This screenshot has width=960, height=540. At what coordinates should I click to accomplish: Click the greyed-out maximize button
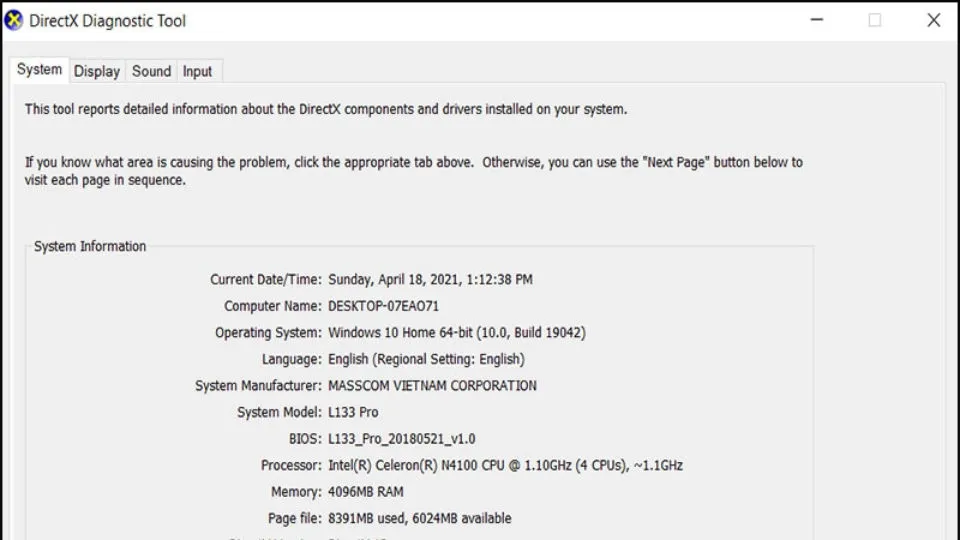(x=875, y=20)
